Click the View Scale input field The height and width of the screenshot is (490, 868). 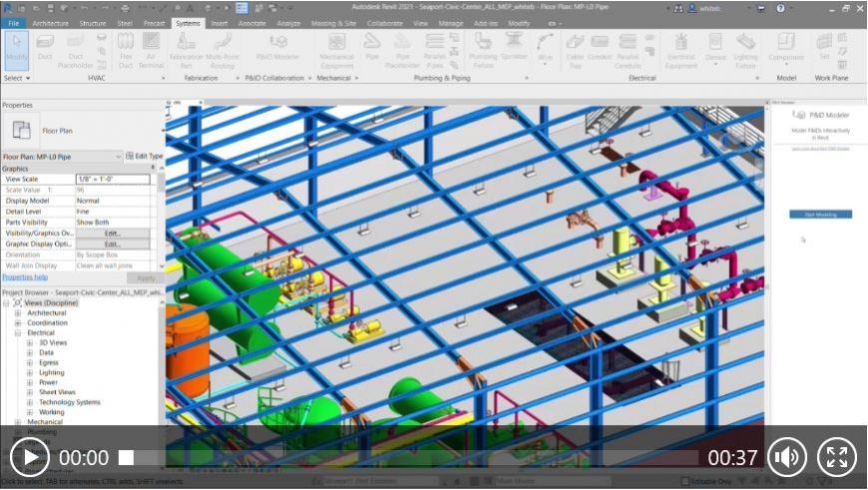[113, 179]
